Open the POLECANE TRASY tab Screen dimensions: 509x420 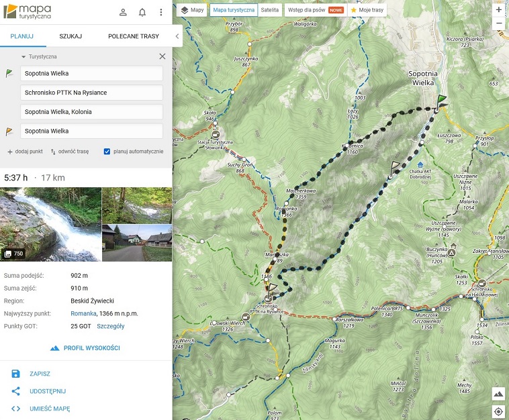(134, 36)
